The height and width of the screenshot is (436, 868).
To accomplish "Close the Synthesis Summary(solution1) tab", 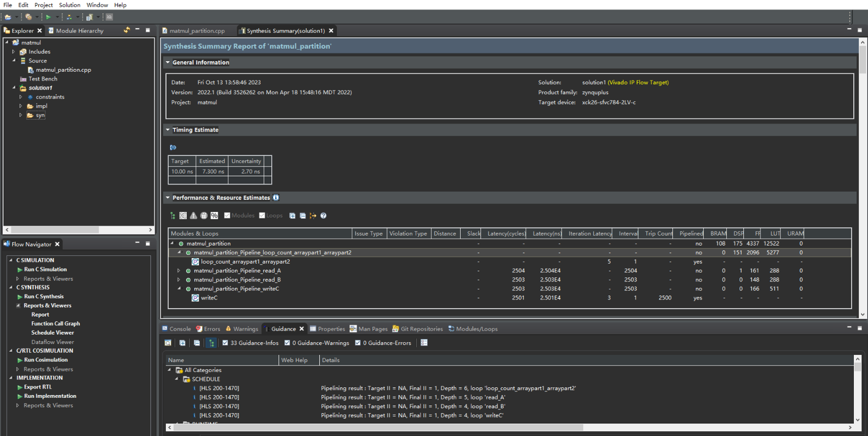I will [x=331, y=31].
